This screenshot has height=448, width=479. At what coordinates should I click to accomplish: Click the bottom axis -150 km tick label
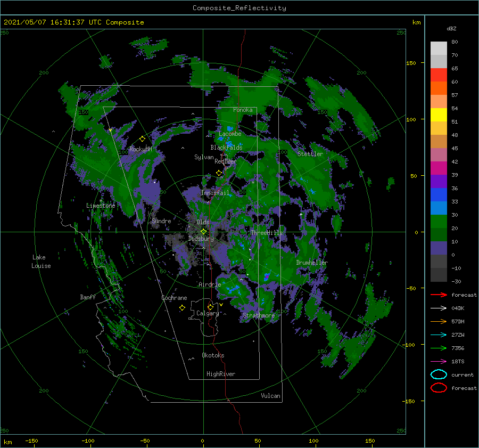[31, 441]
